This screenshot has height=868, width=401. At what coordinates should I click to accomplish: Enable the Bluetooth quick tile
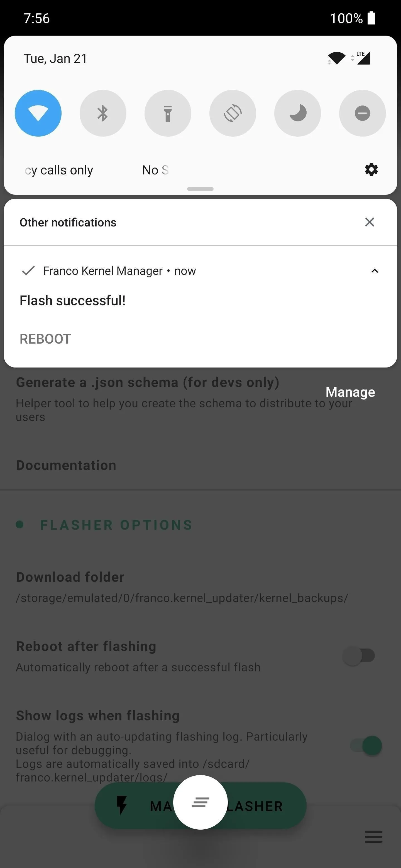tap(103, 113)
